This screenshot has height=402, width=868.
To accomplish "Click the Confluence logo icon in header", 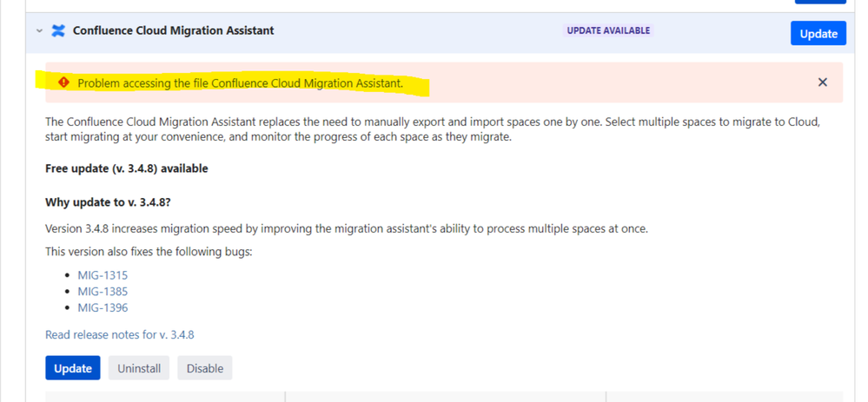I will click(58, 31).
